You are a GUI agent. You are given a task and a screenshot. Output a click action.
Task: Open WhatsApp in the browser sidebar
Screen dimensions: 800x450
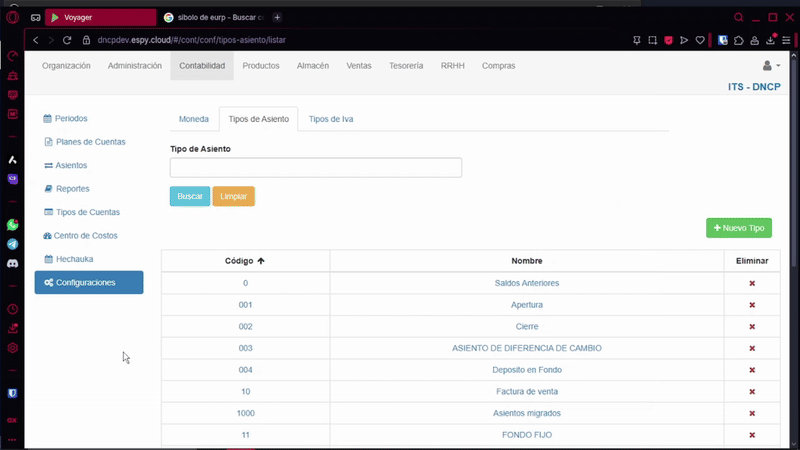(x=13, y=225)
